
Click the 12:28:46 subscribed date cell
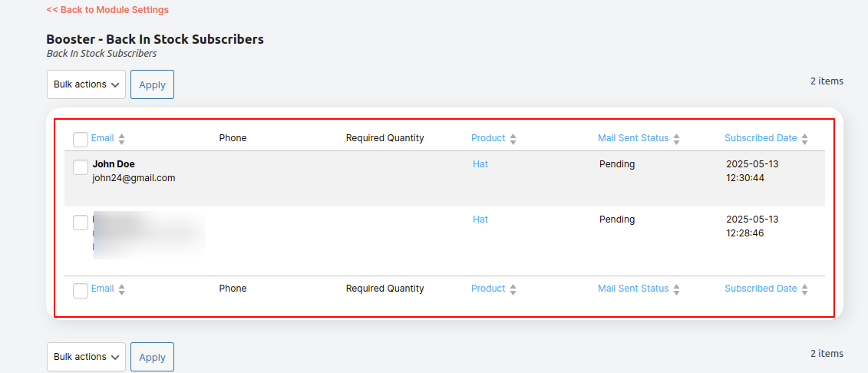[752, 226]
